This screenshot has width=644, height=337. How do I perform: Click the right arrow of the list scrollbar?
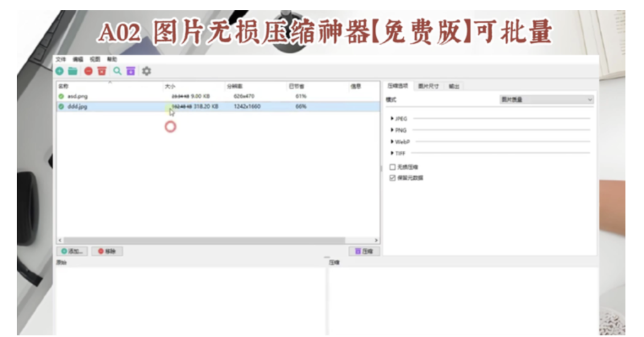tap(376, 240)
